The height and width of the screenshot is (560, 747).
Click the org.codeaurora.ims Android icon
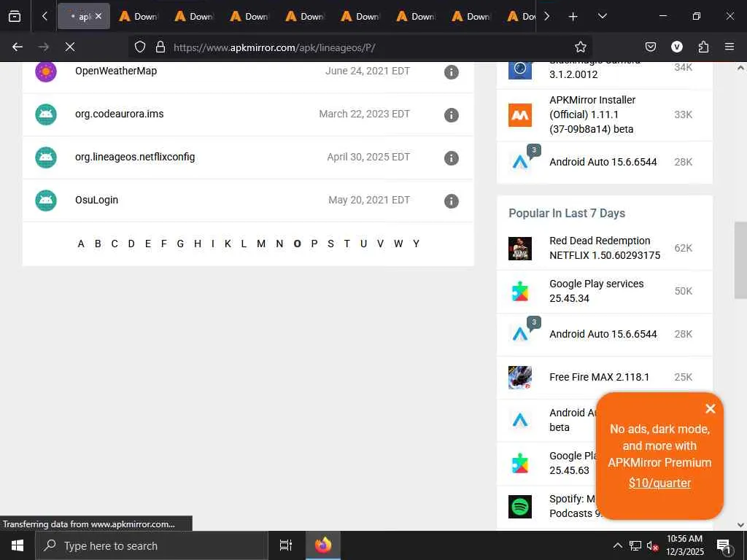click(x=46, y=114)
